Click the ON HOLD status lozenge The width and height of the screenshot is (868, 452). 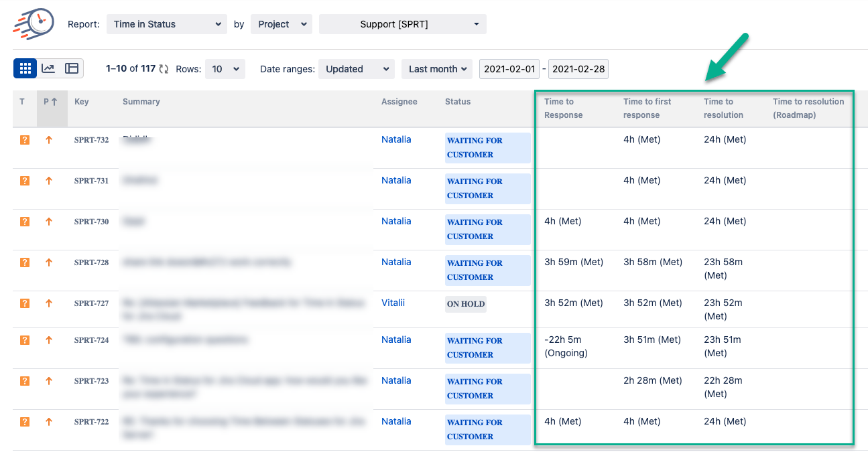[x=465, y=304]
